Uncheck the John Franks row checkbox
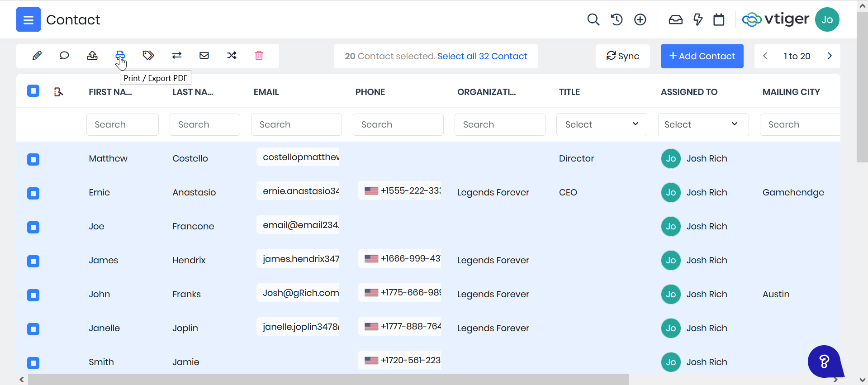868x385 pixels. pos(33,295)
